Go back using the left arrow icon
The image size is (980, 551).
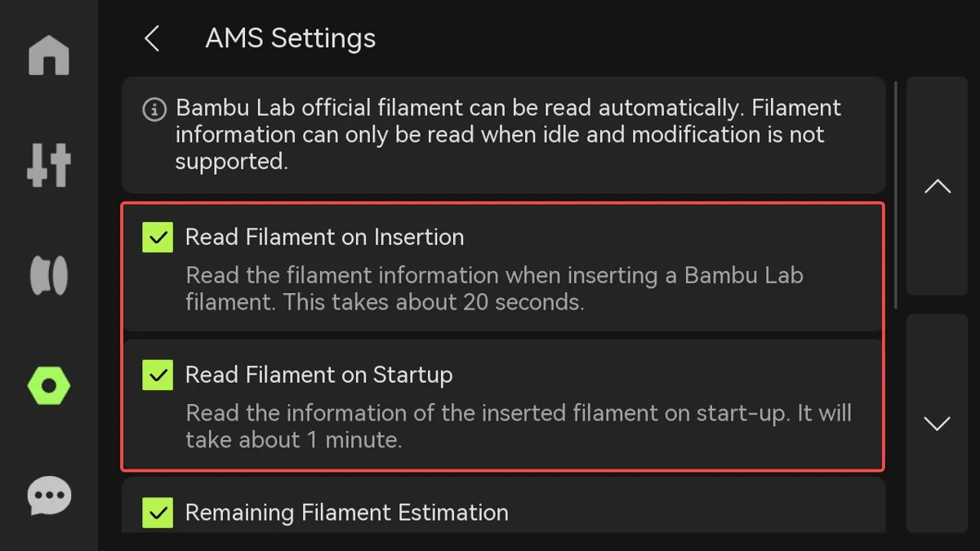tap(152, 38)
